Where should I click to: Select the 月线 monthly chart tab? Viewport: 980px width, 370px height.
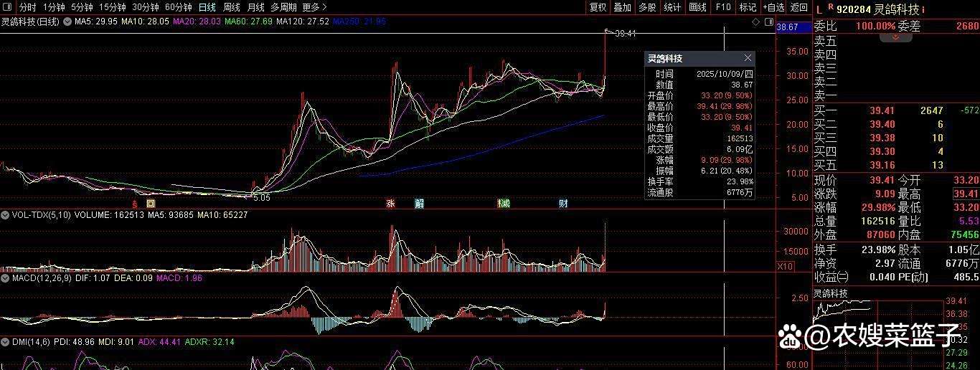click(255, 7)
